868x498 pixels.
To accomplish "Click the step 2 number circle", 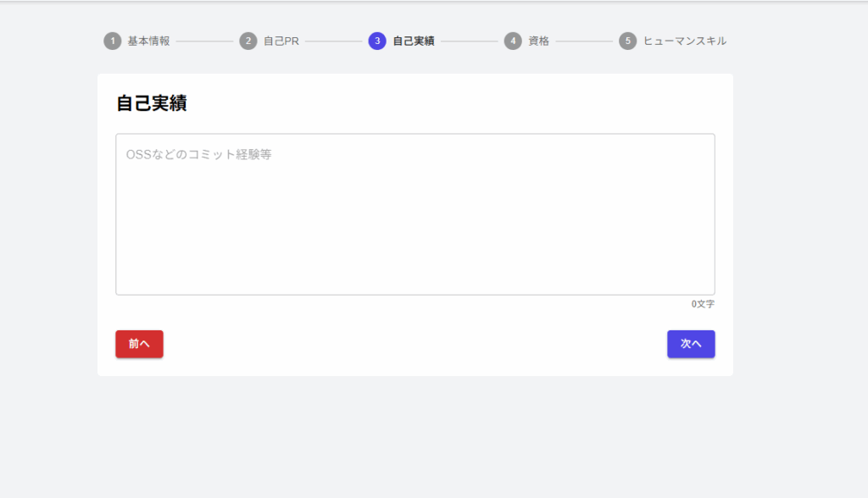I will point(248,41).
